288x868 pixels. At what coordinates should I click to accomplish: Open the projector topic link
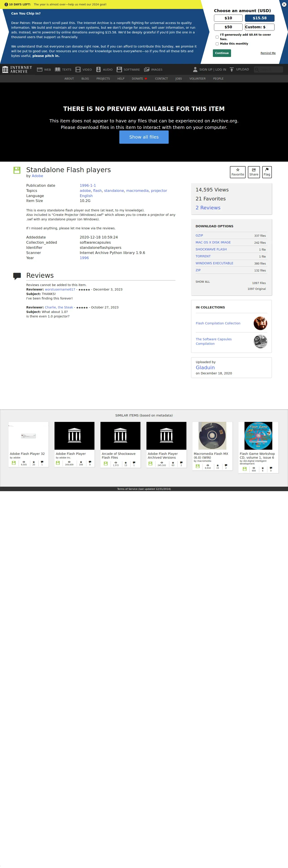coord(159,191)
